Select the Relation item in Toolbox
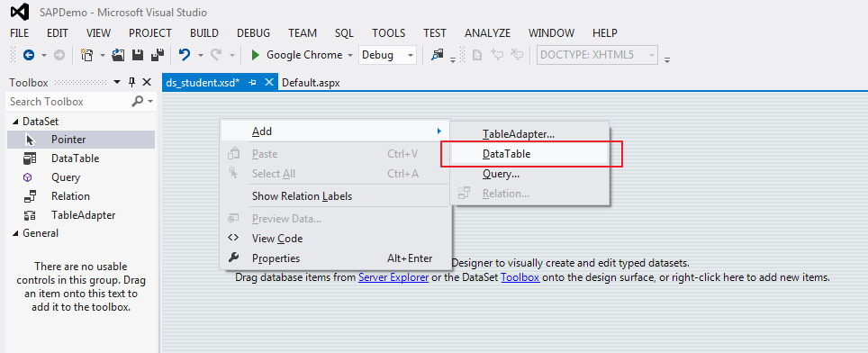This screenshot has width=868, height=353. pos(81,196)
